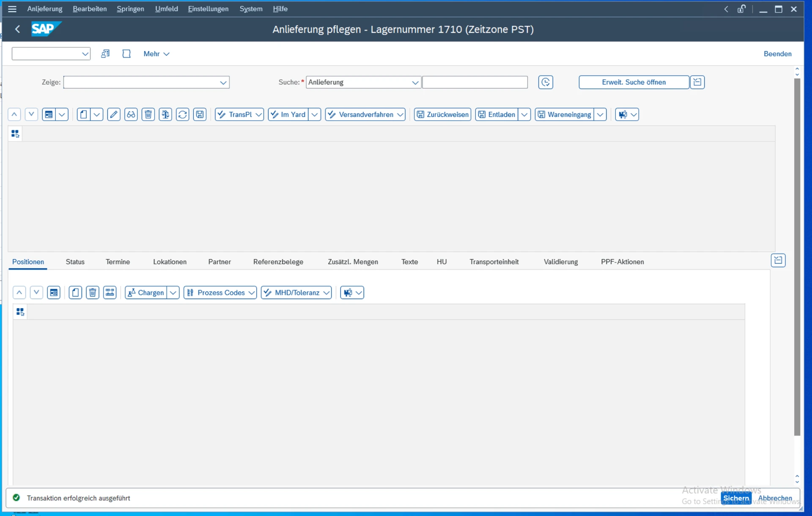Click the Entladen button
The height and width of the screenshot is (516, 812).
coord(497,114)
